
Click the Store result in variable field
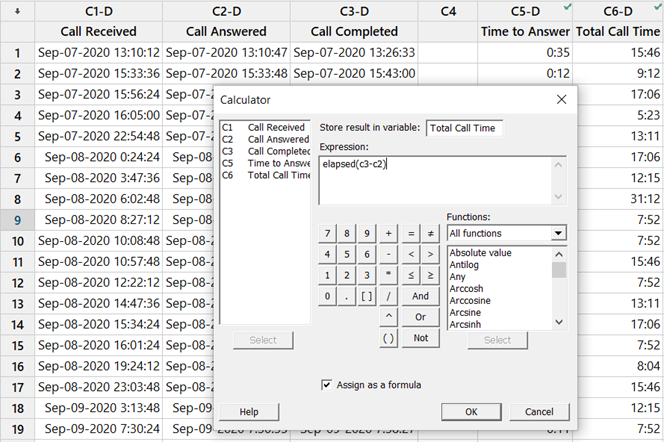[465, 127]
